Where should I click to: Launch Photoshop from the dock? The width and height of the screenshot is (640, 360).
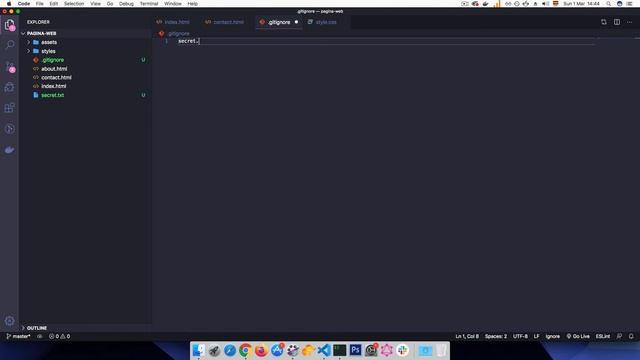tap(356, 350)
